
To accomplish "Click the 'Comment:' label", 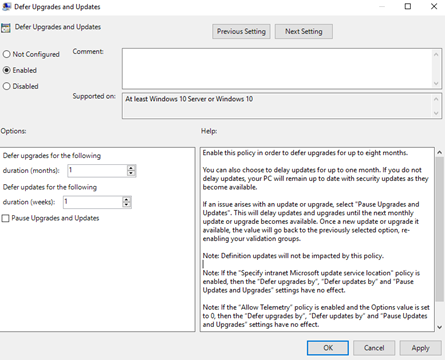I will coord(88,52).
